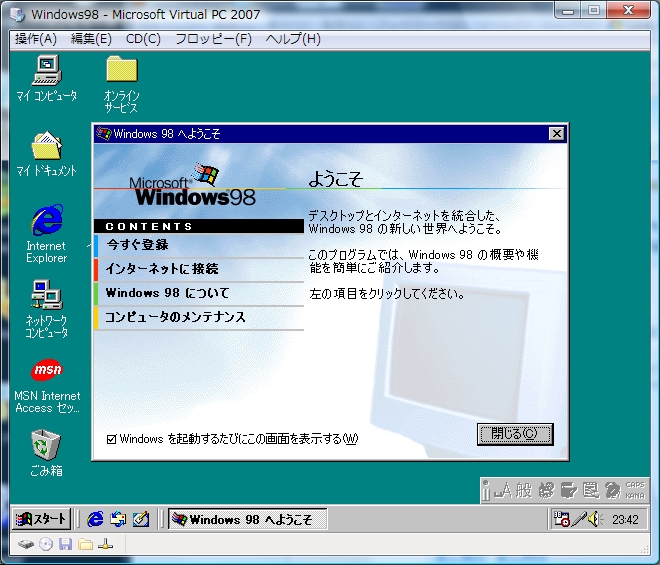This screenshot has height=565, width=660.
Task: Click the IME help icon on the language bar
Action: [x=612, y=490]
